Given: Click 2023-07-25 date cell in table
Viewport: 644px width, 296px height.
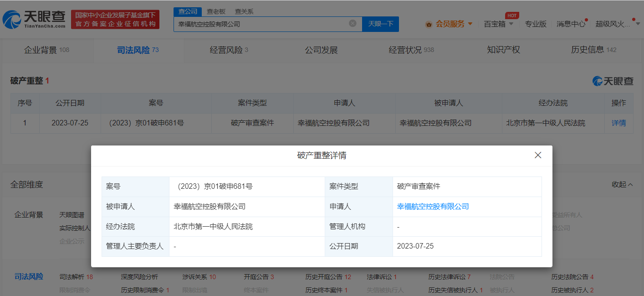Looking at the screenshot, I should click(x=70, y=123).
